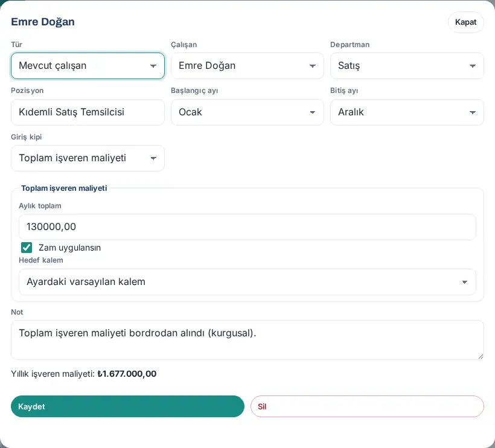Image resolution: width=495 pixels, height=448 pixels.
Task: Click into the Not text area
Action: pyautogui.click(x=247, y=340)
